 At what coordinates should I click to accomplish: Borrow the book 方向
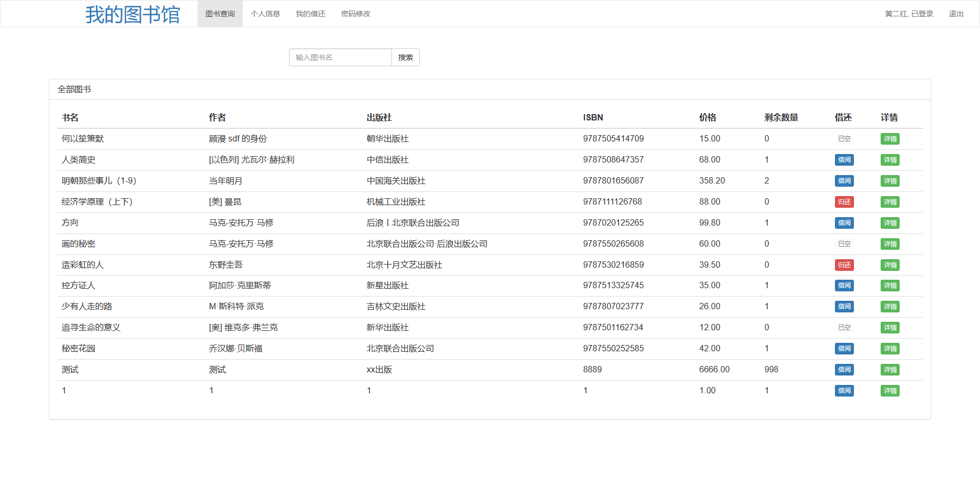pos(844,223)
